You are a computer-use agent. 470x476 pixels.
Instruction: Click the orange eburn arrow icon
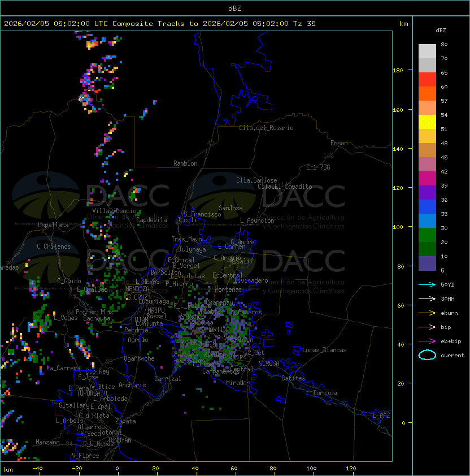pyautogui.click(x=427, y=313)
